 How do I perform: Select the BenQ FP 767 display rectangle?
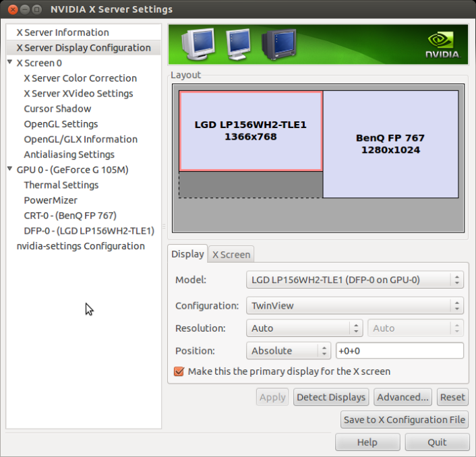click(390, 144)
